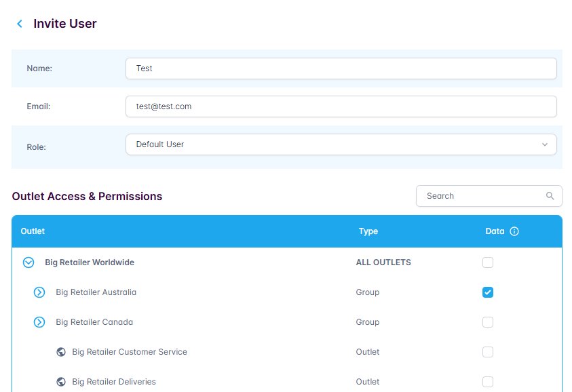Screen dimensions: 572x392
Task: Select the Outlet column header
Action: [x=33, y=231]
